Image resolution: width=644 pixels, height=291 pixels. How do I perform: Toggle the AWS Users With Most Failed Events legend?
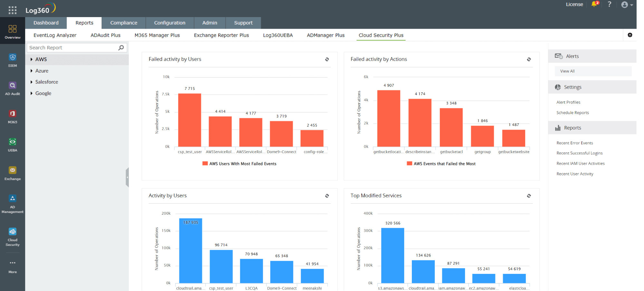coord(239,163)
